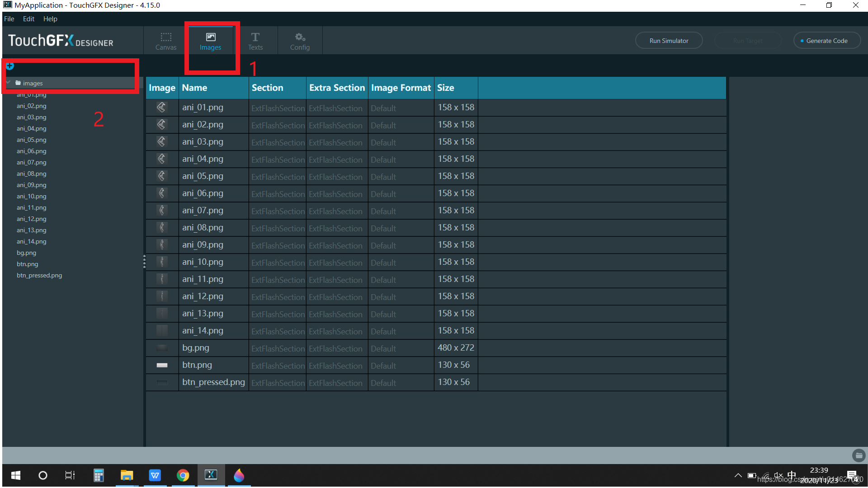
Task: Open Section dropdown for ani_01.png
Action: point(278,108)
